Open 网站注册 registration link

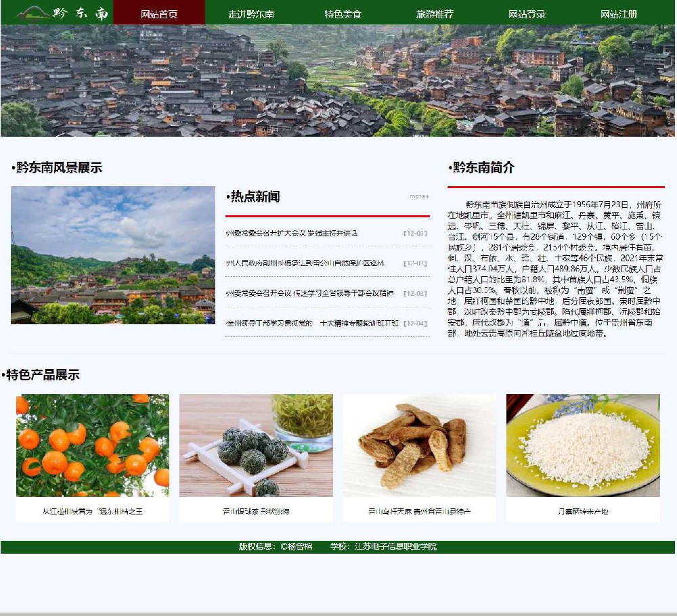(619, 14)
